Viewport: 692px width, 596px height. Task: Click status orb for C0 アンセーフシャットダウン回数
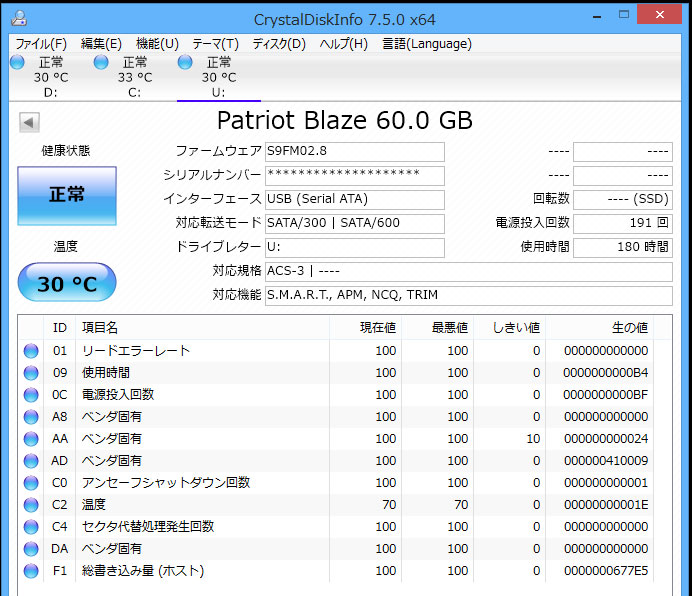[31, 483]
